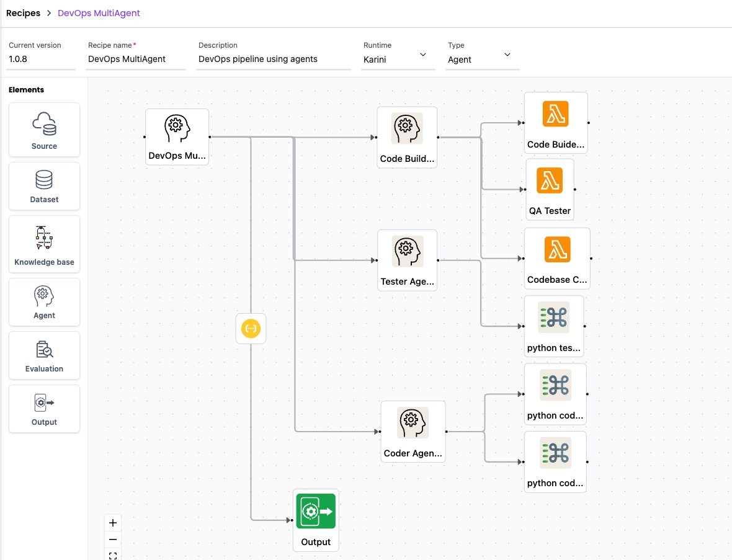The image size is (732, 560).
Task: Edit the Description text field
Action: tap(273, 60)
